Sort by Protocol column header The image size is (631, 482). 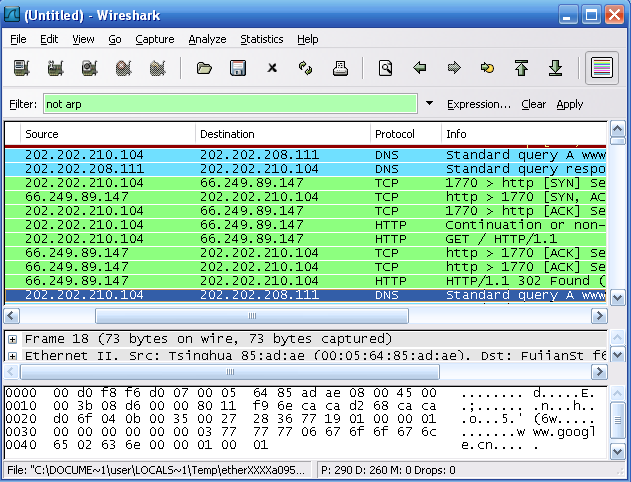point(406,134)
